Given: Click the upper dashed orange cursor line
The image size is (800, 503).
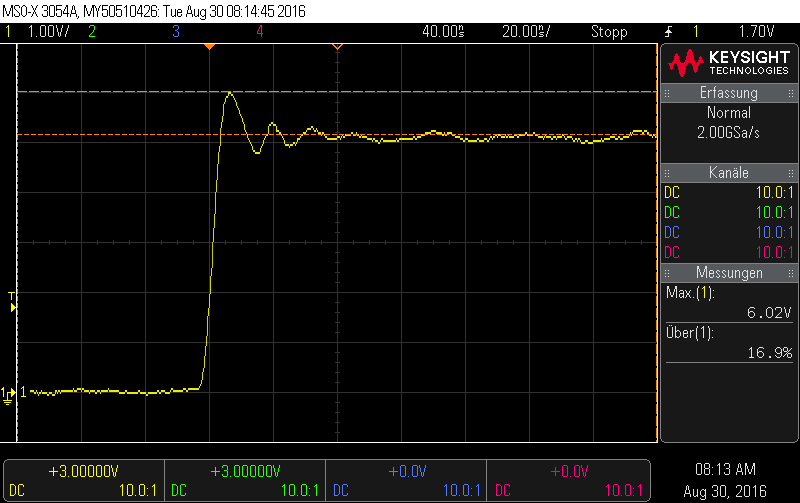Looking at the screenshot, I should (337, 92).
